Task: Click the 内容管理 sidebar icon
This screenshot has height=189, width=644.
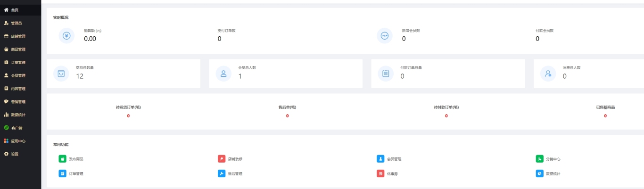Action: [6, 88]
